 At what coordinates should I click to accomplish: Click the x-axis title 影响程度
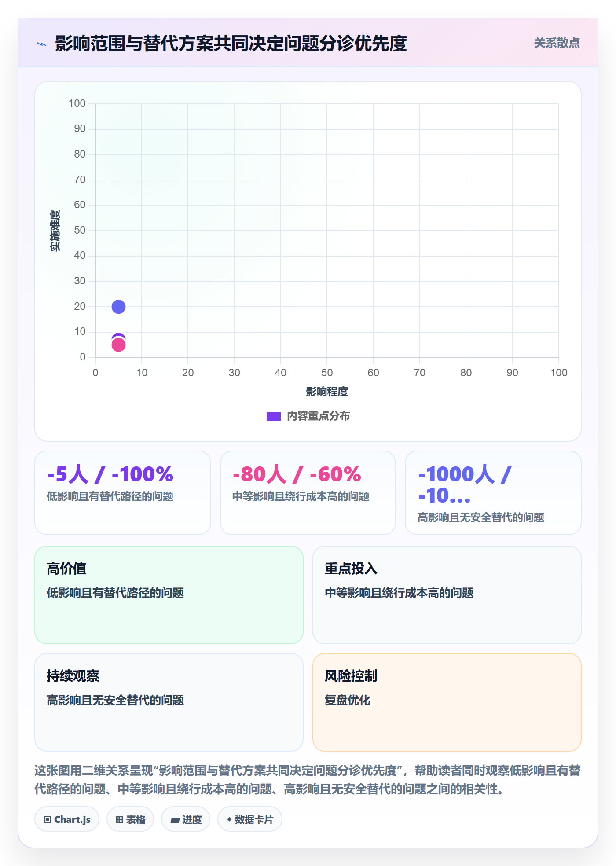[x=327, y=392]
